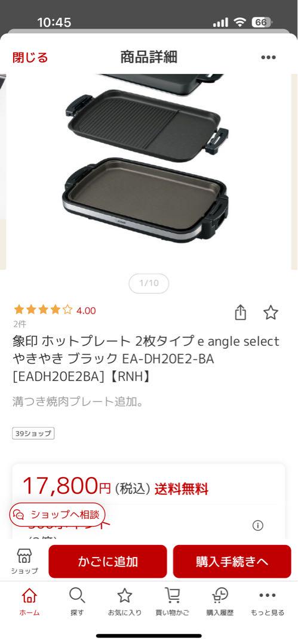Screen dimensions: 298x644
Task: Tap the share icon beside the rating
Action: pos(241,313)
